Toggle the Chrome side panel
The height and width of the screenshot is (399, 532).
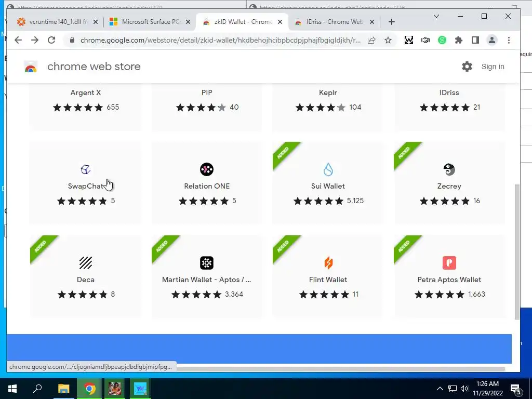click(x=475, y=41)
